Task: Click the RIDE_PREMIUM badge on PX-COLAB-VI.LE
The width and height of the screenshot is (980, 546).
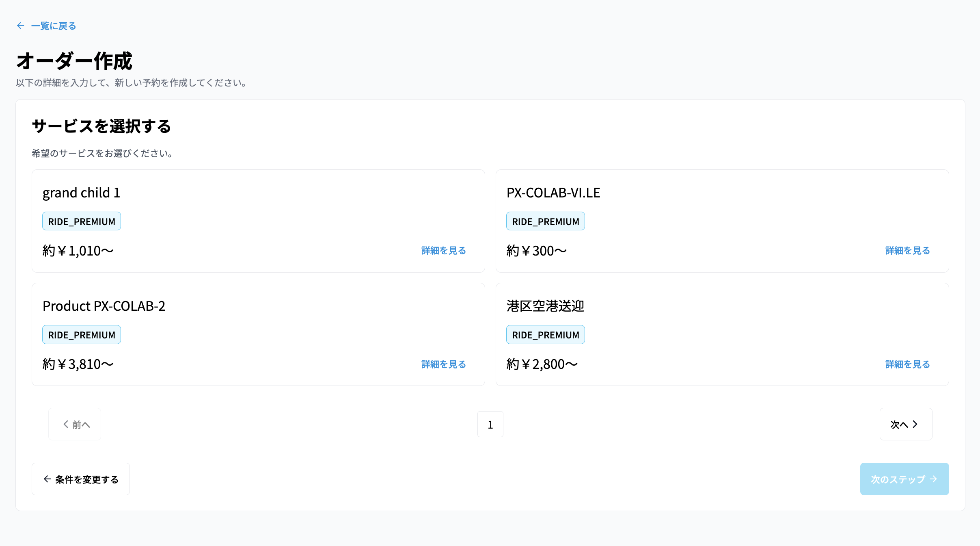Action: [546, 221]
